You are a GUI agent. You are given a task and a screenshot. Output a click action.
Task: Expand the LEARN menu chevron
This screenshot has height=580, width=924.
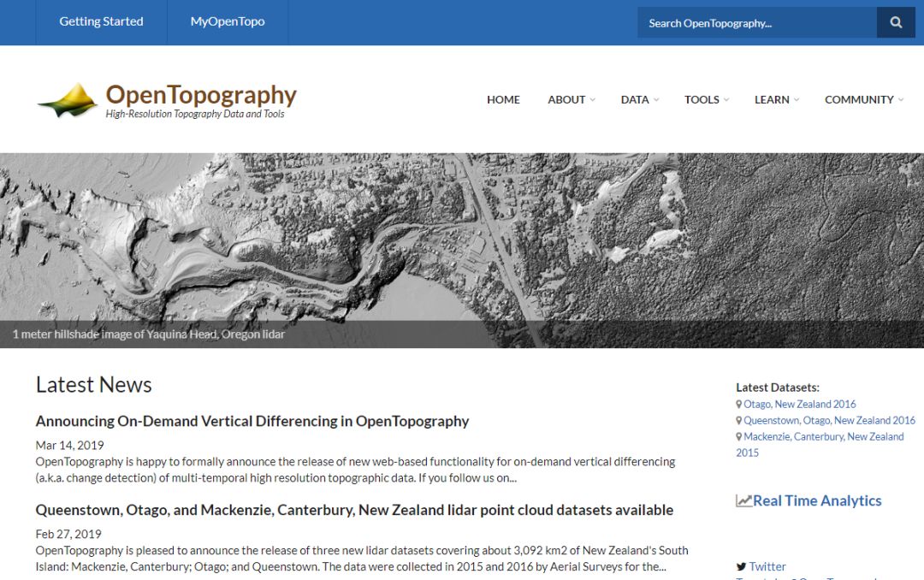click(x=797, y=99)
